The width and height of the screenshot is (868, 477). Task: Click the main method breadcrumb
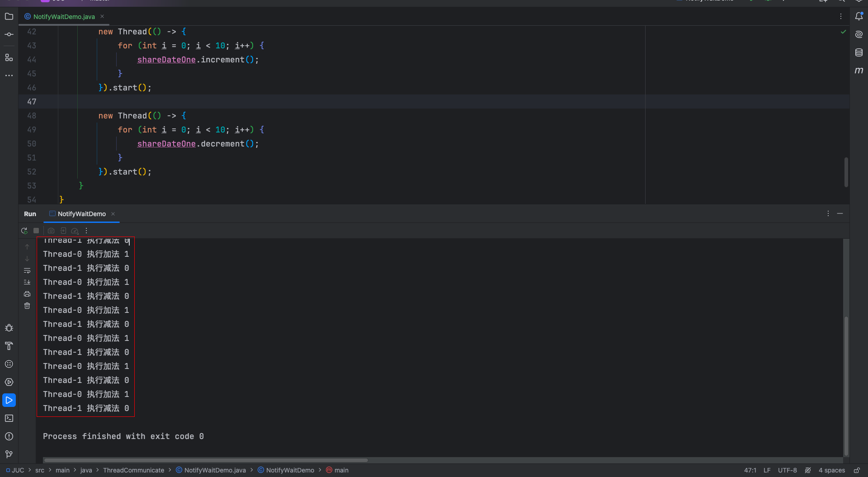coord(337,470)
